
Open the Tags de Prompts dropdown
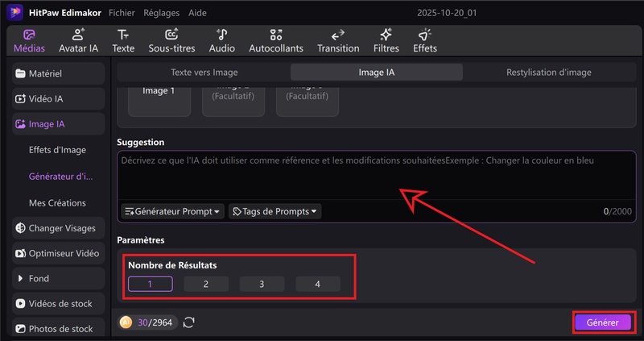pyautogui.click(x=275, y=211)
